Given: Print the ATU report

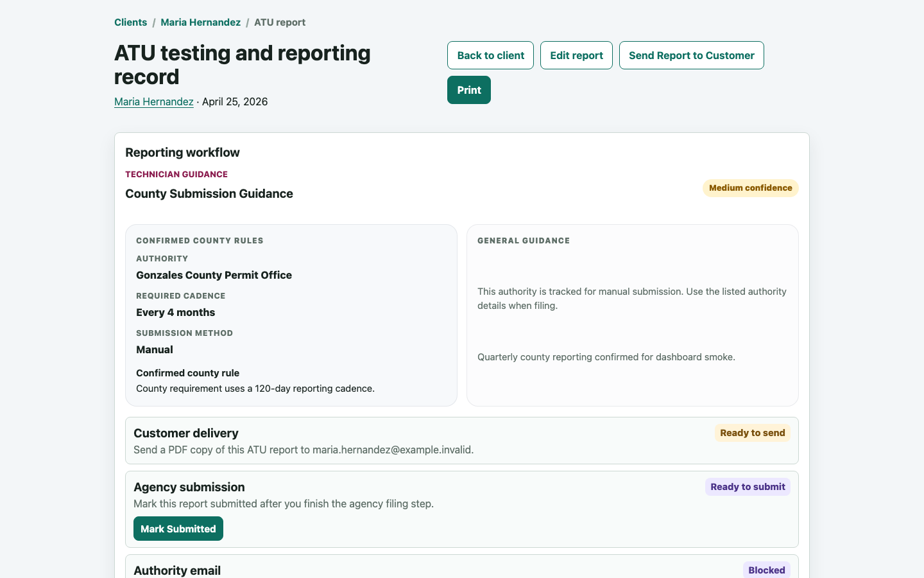Looking at the screenshot, I should (x=468, y=90).
